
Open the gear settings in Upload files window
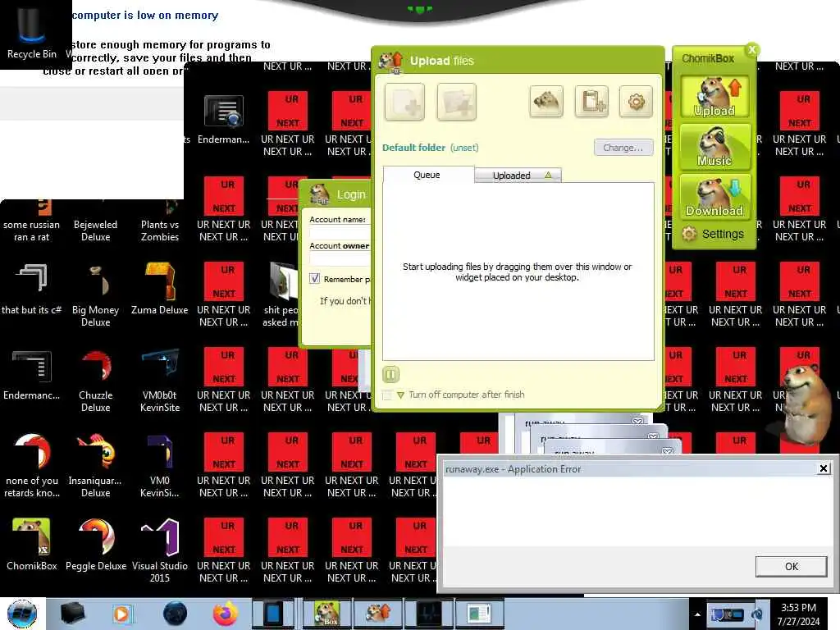coord(636,101)
